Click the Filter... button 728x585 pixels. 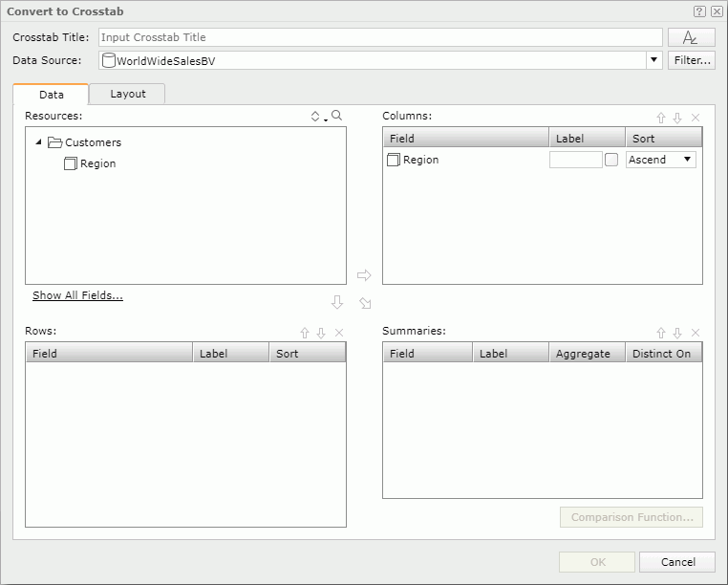pyautogui.click(x=691, y=60)
